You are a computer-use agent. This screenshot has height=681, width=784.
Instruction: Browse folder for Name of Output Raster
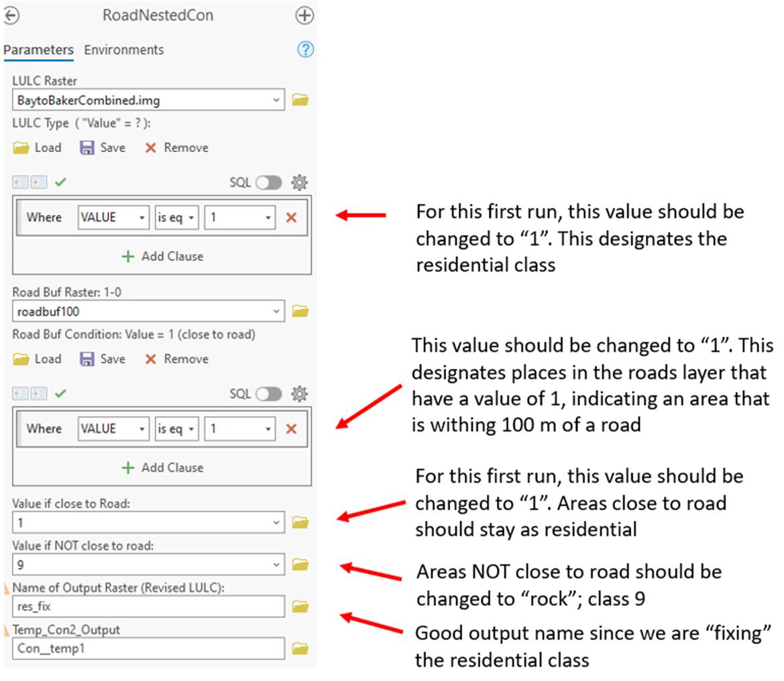click(x=300, y=607)
